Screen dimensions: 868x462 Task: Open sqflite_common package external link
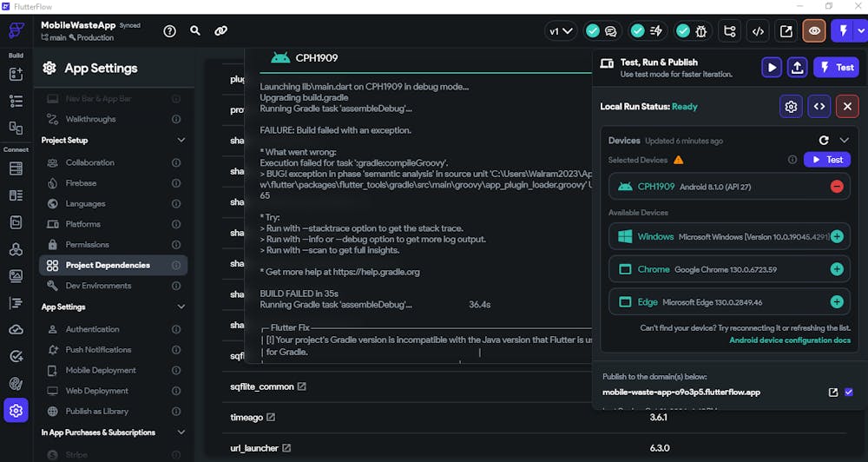click(302, 386)
